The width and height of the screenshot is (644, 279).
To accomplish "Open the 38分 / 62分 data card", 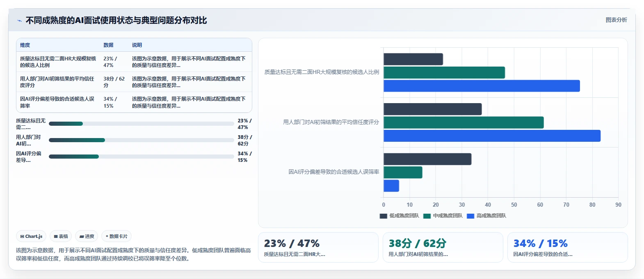I will [443, 247].
